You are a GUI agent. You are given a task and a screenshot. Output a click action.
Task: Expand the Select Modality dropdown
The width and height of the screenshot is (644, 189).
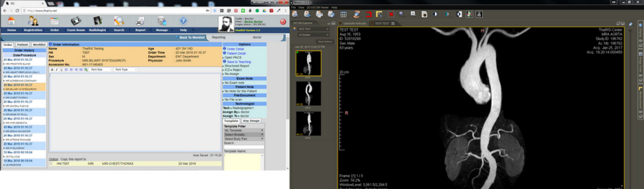point(244,135)
